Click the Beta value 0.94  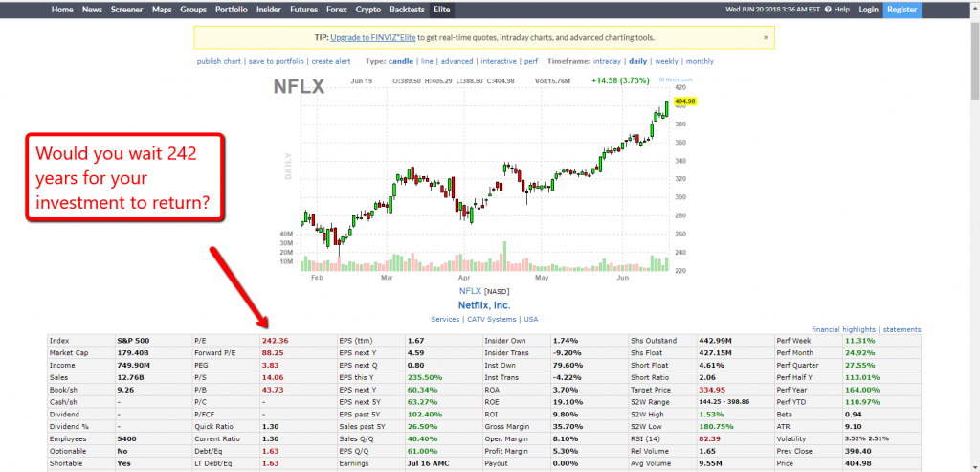853,415
